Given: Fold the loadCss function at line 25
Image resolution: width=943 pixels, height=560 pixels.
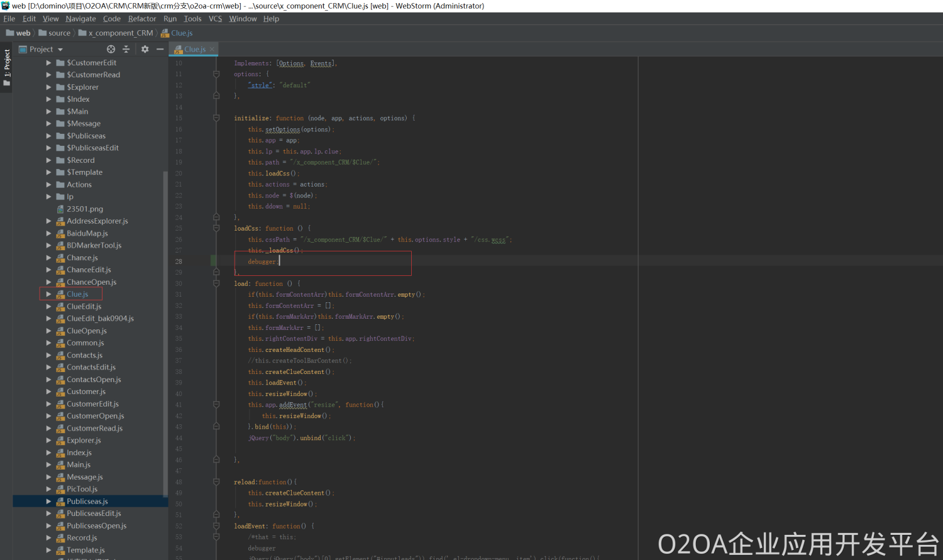Looking at the screenshot, I should point(216,228).
